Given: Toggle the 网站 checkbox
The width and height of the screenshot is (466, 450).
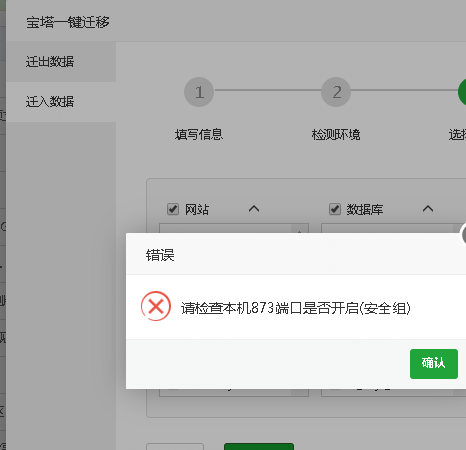Looking at the screenshot, I should tap(173, 209).
